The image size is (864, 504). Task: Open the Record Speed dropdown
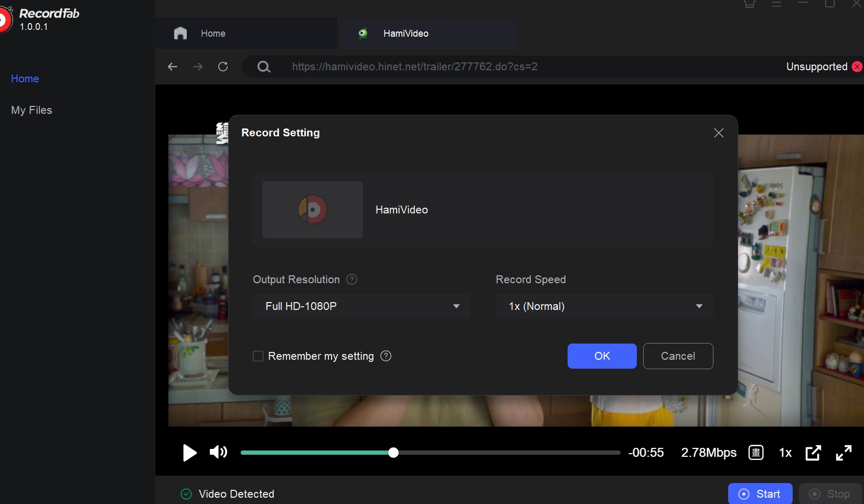pos(604,306)
